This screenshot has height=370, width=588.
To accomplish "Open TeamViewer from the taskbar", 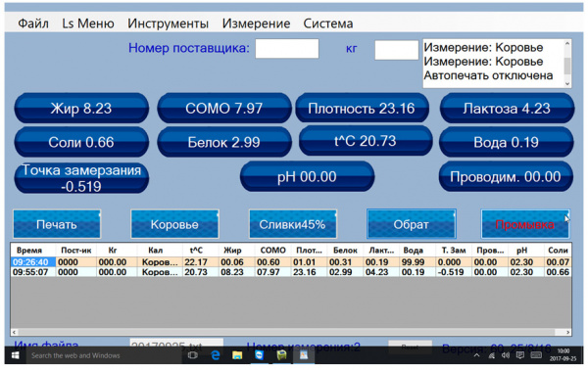I will [x=259, y=355].
